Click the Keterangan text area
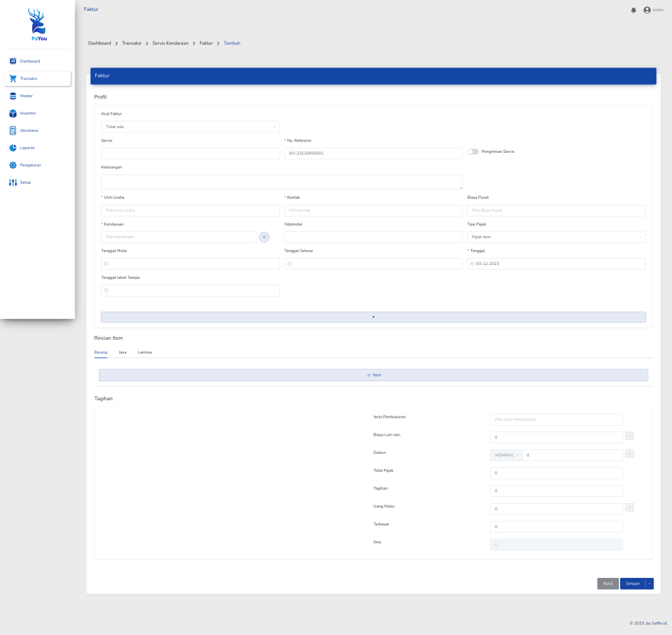672x635 pixels. point(282,182)
